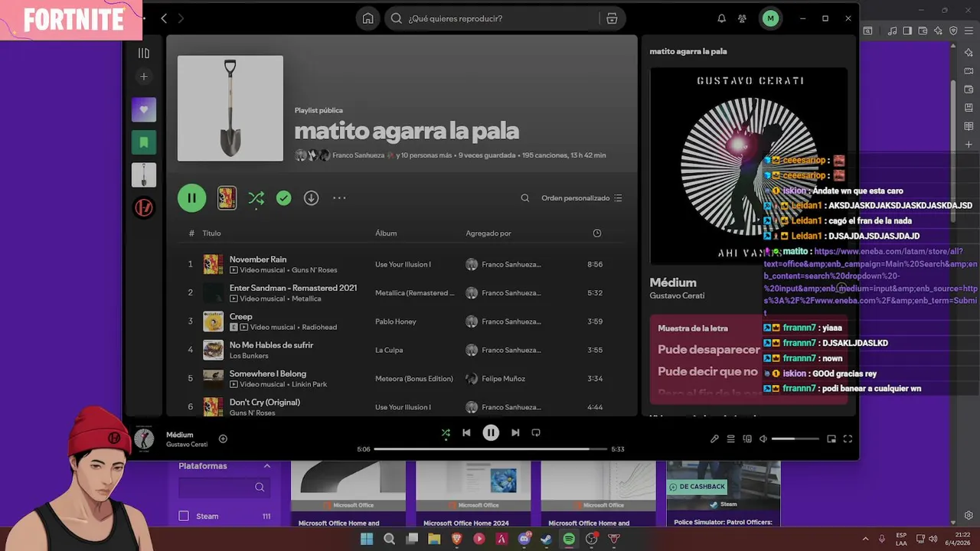The image size is (980, 551).
Task: Adjust the volume slider
Action: (795, 439)
